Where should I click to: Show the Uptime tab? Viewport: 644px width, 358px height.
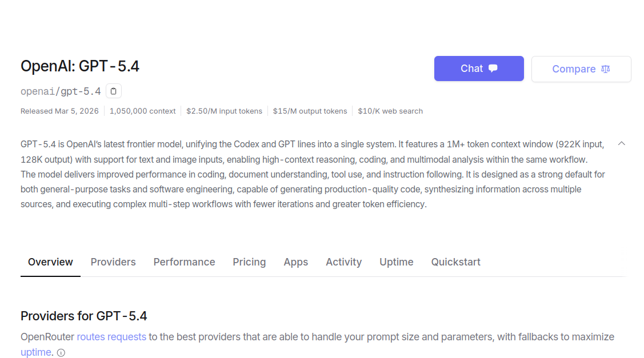pos(396,262)
